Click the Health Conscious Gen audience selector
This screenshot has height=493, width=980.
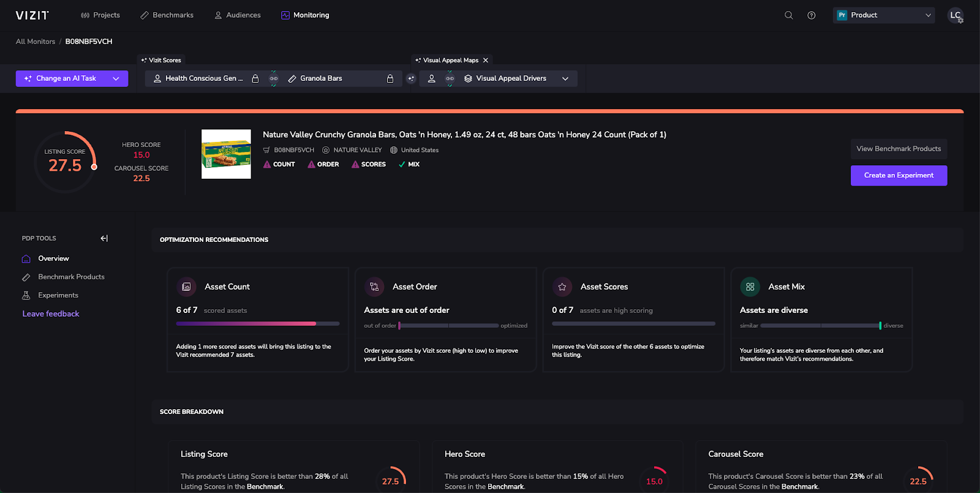[198, 78]
